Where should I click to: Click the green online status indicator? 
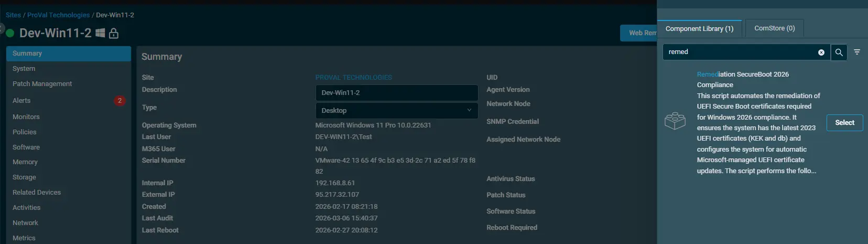tap(10, 33)
